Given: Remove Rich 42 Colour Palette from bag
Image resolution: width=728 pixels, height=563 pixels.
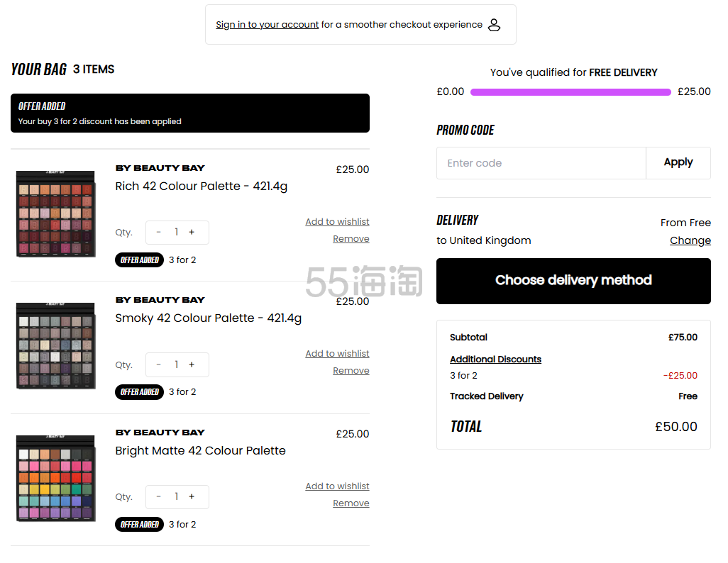Looking at the screenshot, I should pos(351,239).
